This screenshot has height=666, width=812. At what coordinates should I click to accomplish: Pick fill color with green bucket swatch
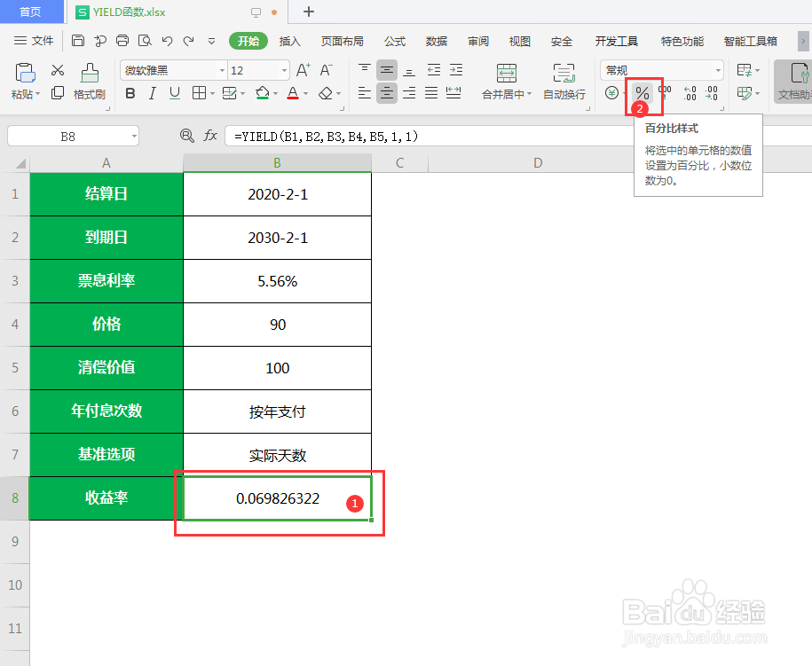click(263, 94)
